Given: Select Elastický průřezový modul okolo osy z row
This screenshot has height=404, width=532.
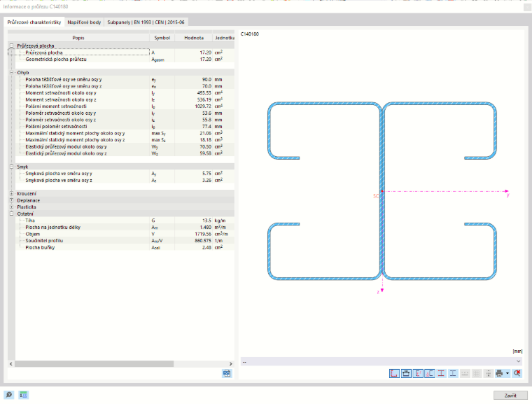Looking at the screenshot, I should click(121, 153).
